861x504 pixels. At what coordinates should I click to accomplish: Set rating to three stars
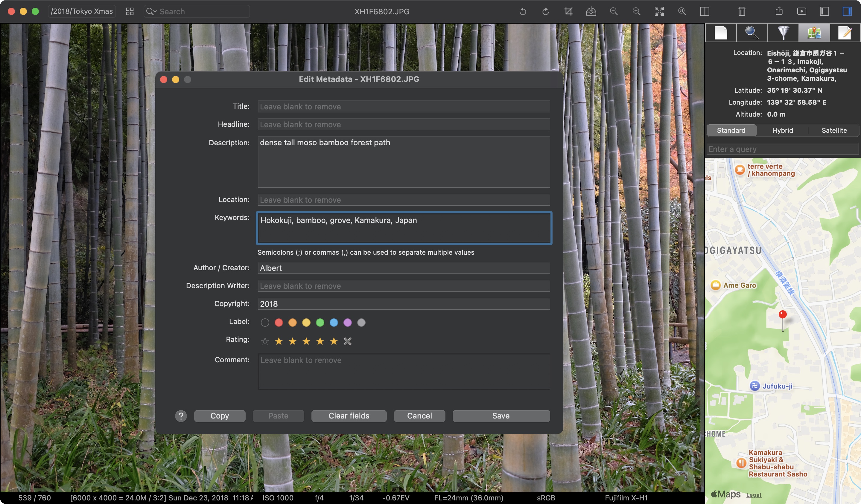click(x=306, y=341)
